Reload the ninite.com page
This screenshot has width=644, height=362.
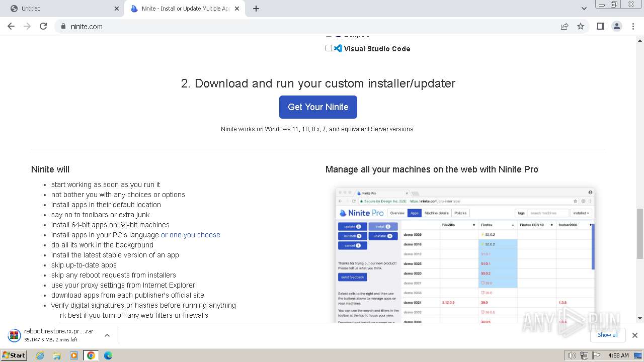(43, 26)
